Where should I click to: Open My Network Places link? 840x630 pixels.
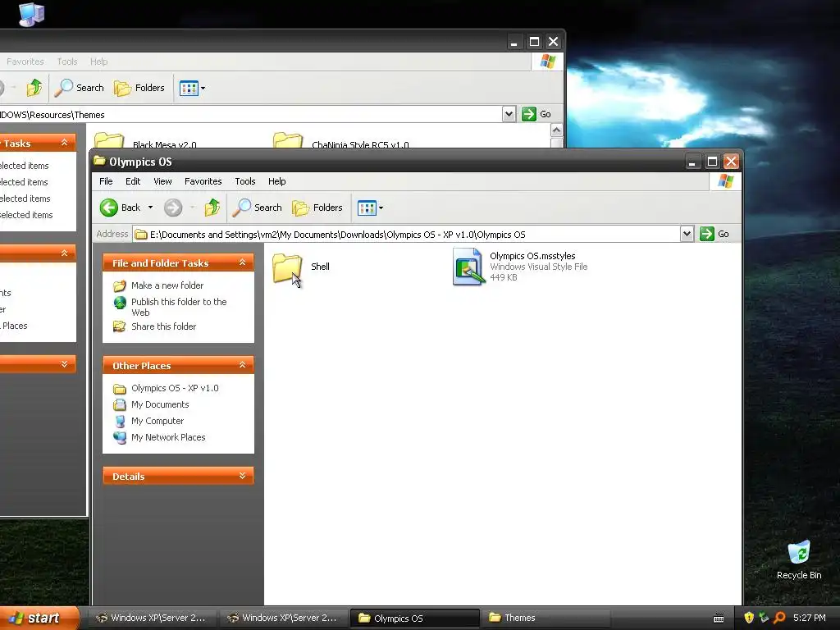pos(168,437)
